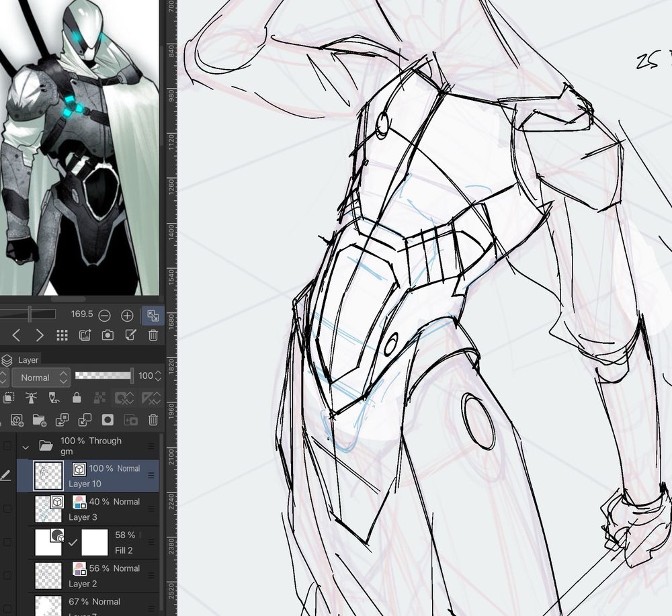Set as reference layer lighthouse icon
Screen dimensions: 672x616
point(32,398)
